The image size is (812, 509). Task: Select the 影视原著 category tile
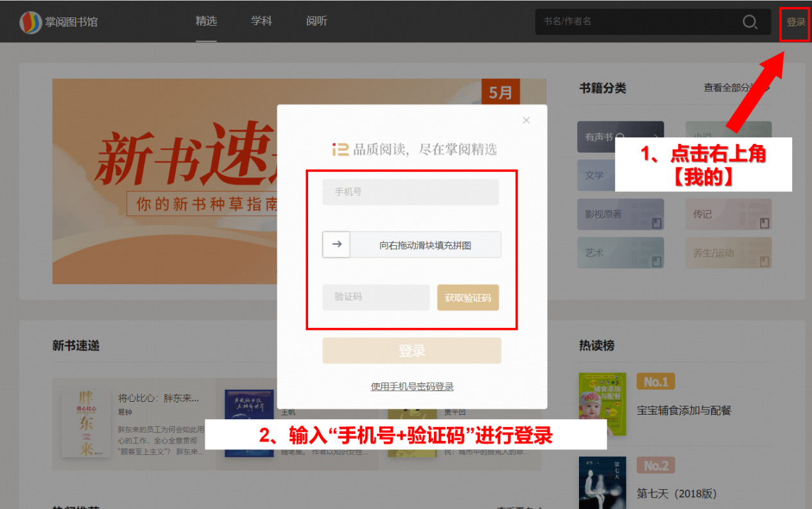(620, 214)
